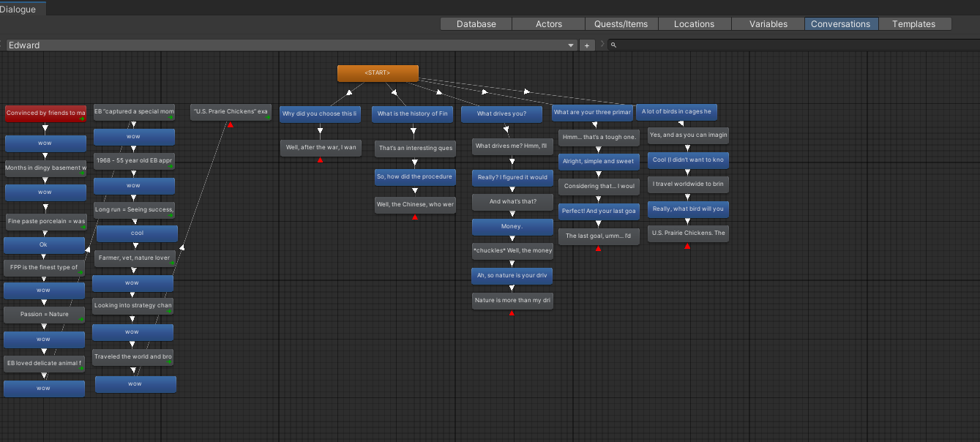Select node 'Why did you choose this li'
This screenshot has width=980, height=442.
(x=321, y=114)
